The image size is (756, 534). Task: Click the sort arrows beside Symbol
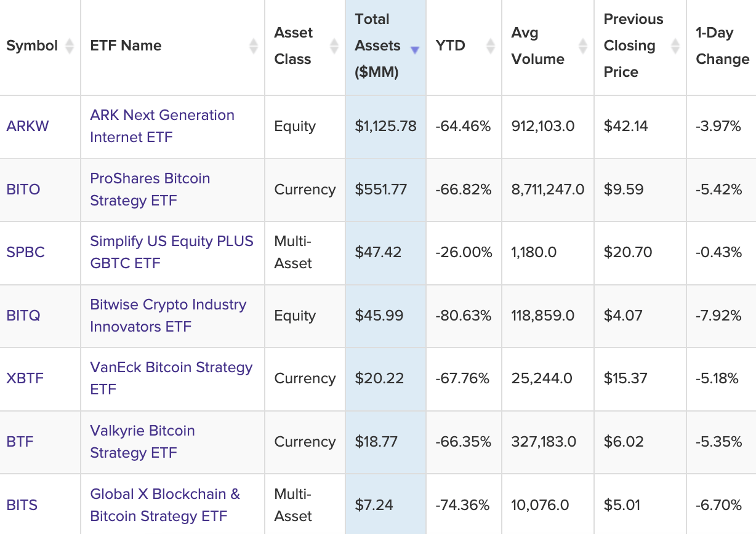coord(70,46)
